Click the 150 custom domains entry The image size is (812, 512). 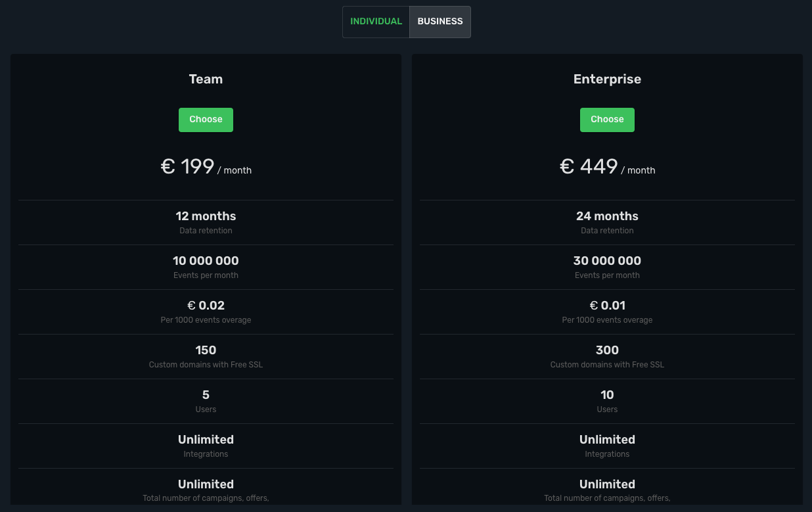206,350
